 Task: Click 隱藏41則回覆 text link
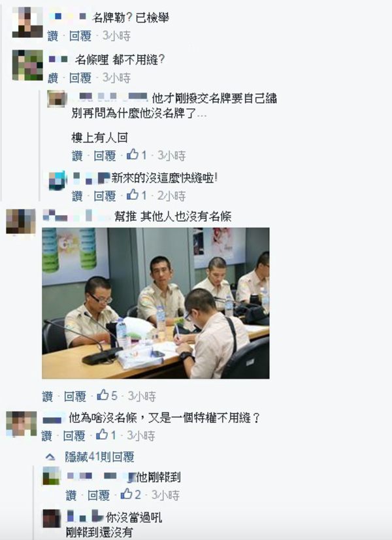point(99,457)
